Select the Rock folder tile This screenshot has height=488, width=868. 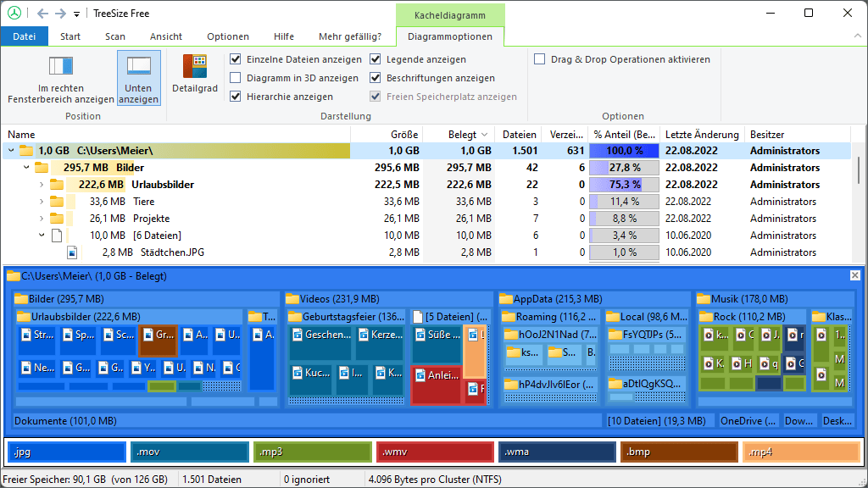coord(752,317)
